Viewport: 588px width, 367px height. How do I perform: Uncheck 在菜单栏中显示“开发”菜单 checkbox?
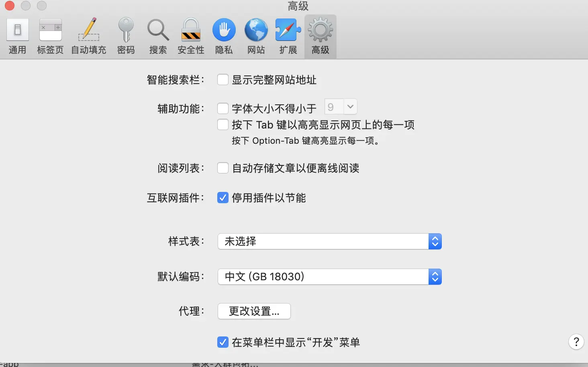pyautogui.click(x=223, y=342)
